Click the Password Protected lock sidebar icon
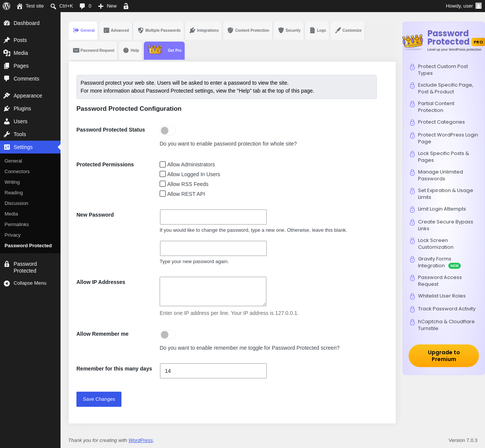Image resolution: width=485 pixels, height=448 pixels. click(x=7, y=264)
